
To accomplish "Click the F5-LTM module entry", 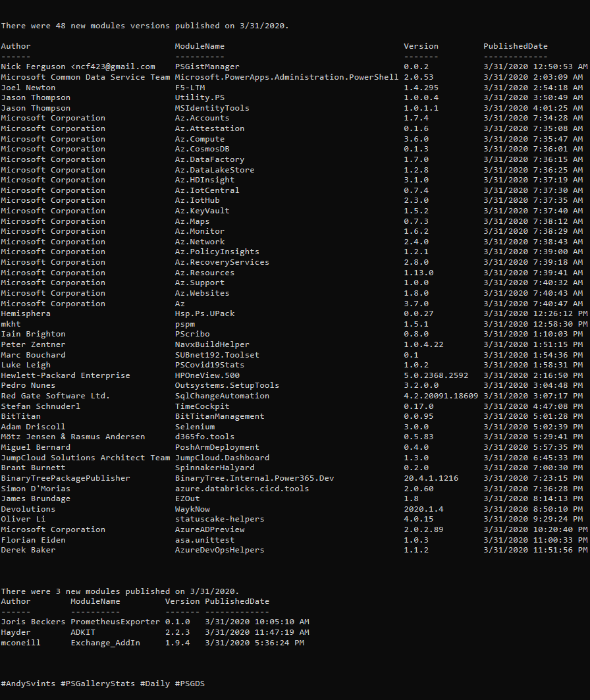I will 190,88.
